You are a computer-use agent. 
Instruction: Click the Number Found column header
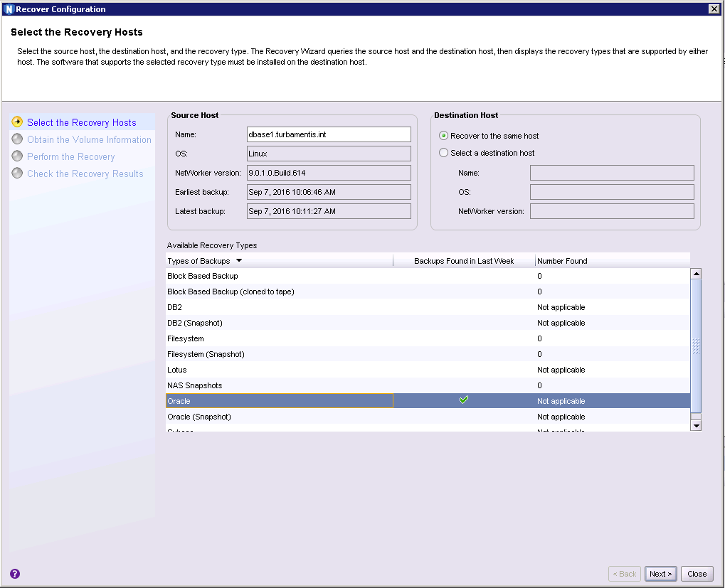point(562,261)
